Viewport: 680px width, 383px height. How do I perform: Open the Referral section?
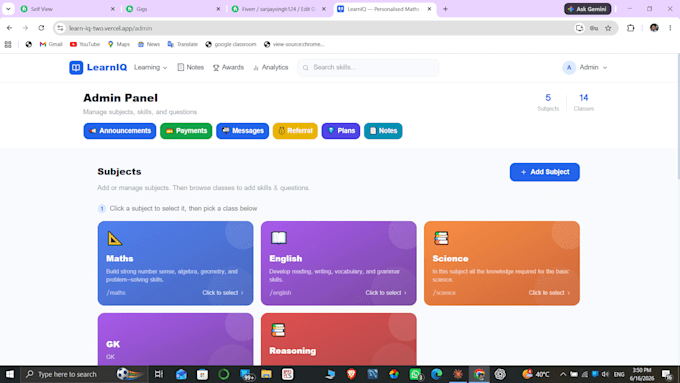295,131
